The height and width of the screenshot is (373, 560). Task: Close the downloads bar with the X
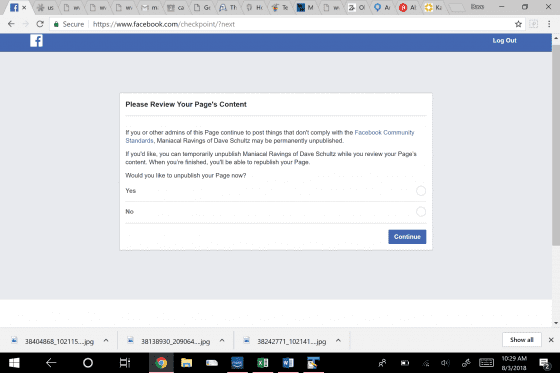pos(551,340)
